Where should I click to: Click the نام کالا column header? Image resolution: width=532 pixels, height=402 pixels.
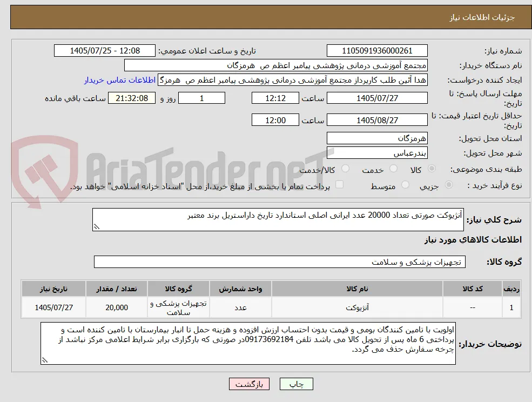pyautogui.click(x=357, y=289)
